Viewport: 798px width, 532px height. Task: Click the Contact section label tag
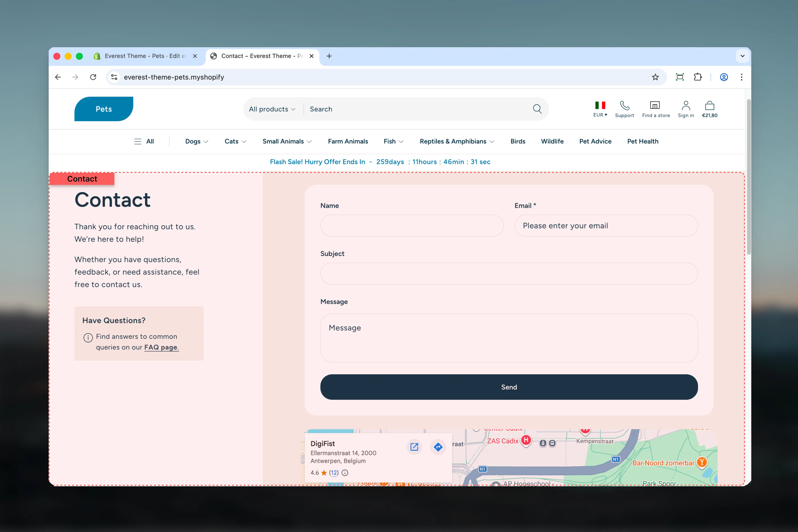click(x=82, y=179)
